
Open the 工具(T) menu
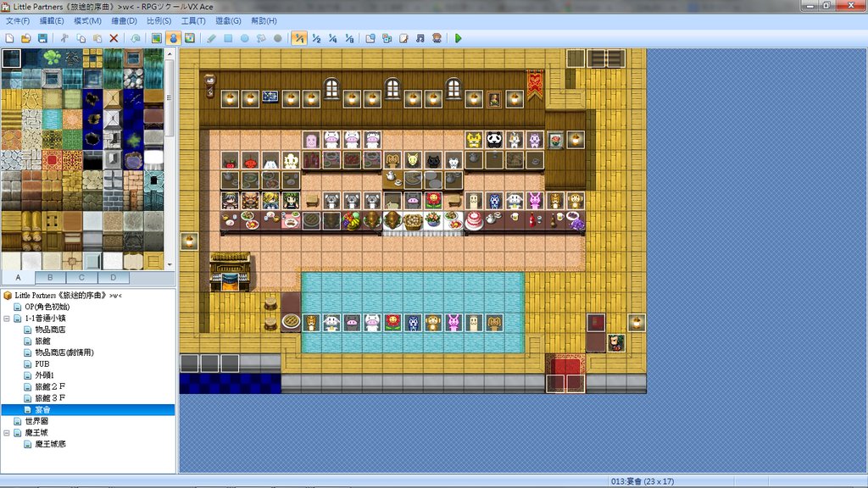tap(193, 21)
